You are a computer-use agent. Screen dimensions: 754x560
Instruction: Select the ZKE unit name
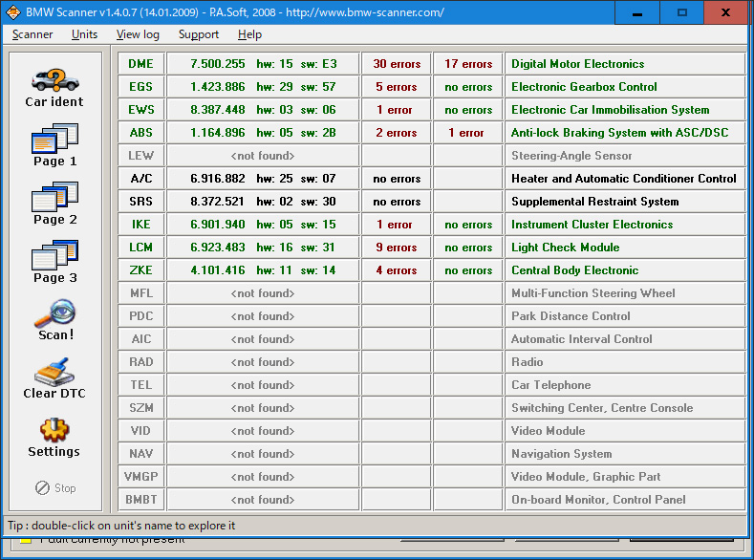coord(141,270)
